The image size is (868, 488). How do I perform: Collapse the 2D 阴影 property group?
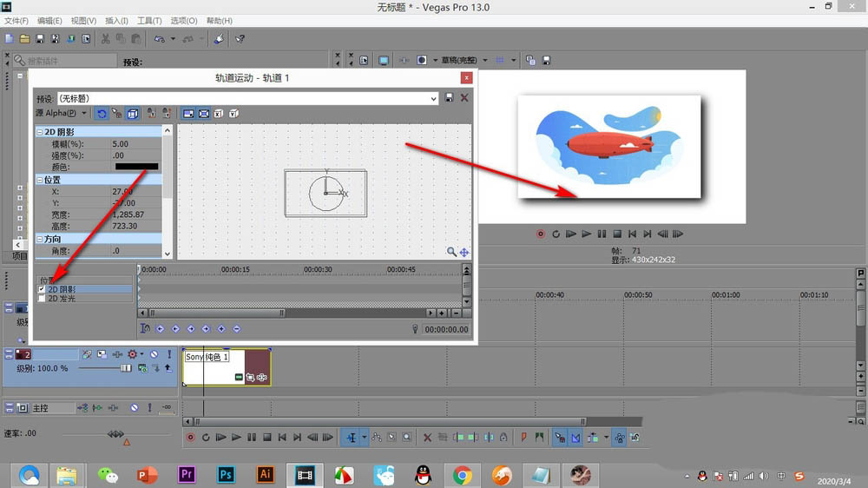pos(39,132)
